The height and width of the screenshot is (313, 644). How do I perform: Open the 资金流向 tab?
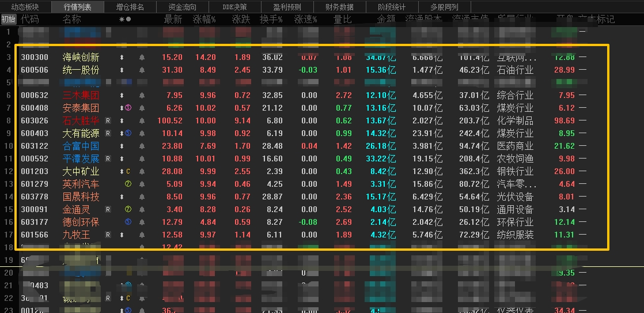tap(183, 7)
